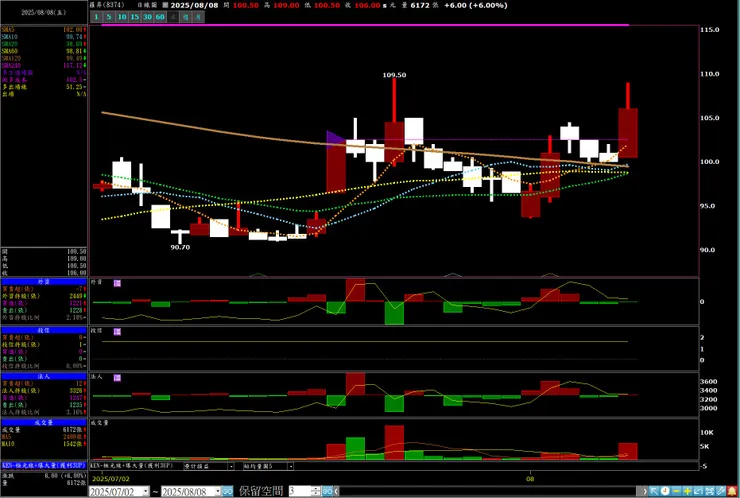
Task: Click the fit-to-window icon
Action: pyautogui.click(x=709, y=491)
